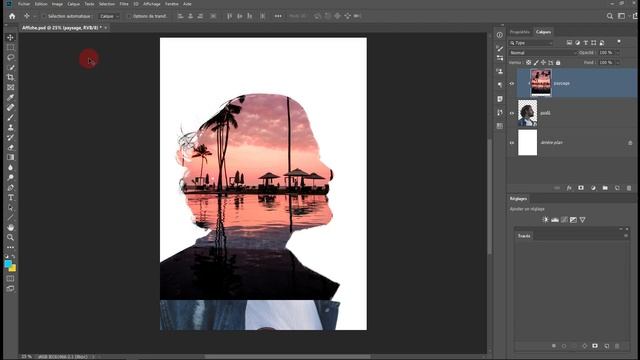Select the Brush tool
This screenshot has height=360, width=640.
pos(11,118)
